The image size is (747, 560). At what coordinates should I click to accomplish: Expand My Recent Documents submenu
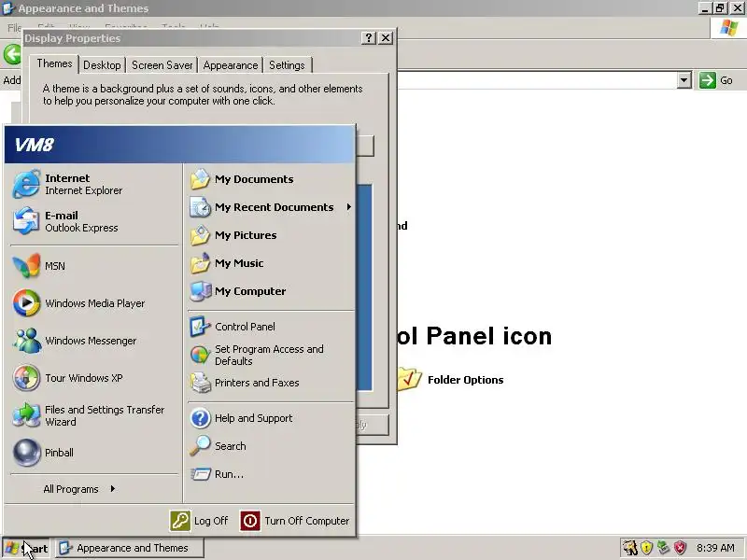pyautogui.click(x=271, y=207)
